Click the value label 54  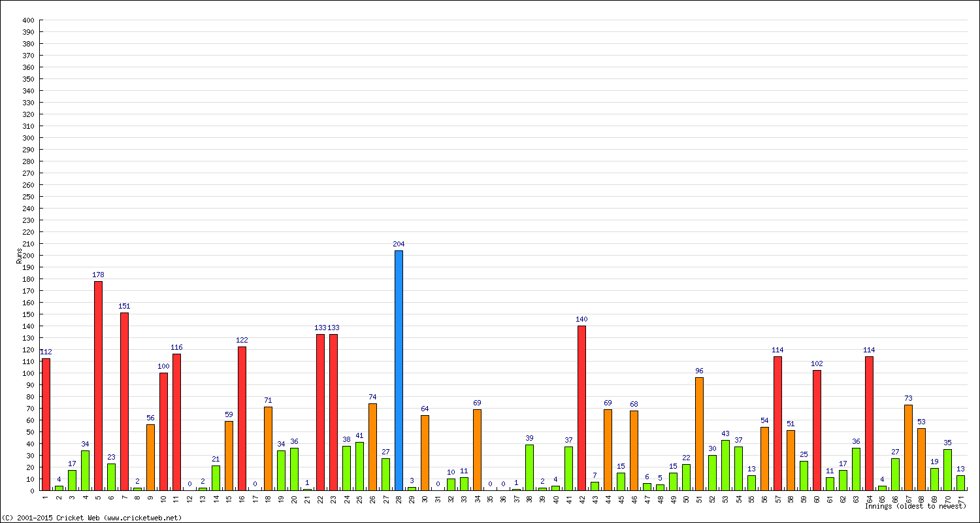point(764,420)
